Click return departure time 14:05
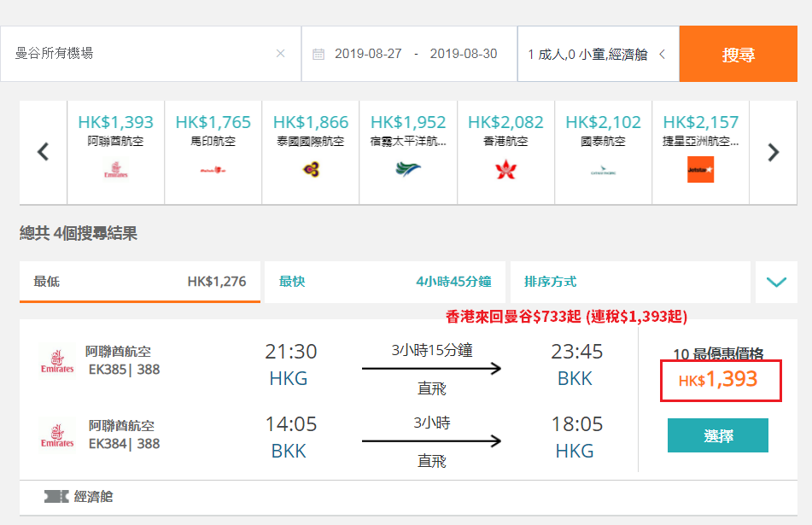The width and height of the screenshot is (812, 525). 290,424
